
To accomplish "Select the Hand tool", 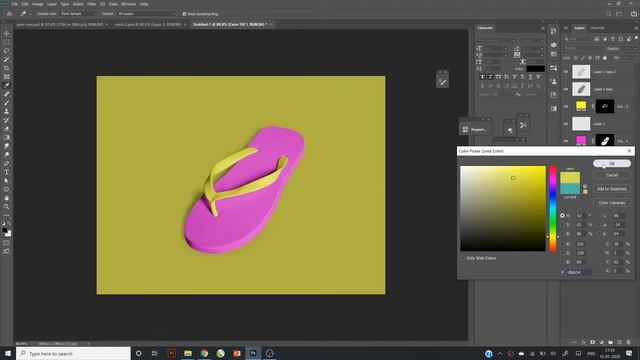I will [x=7, y=198].
